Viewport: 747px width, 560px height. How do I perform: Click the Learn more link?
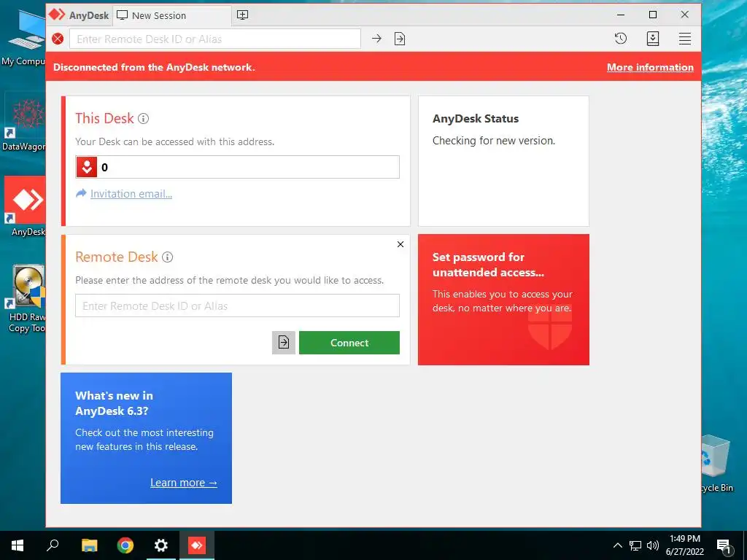184,483
